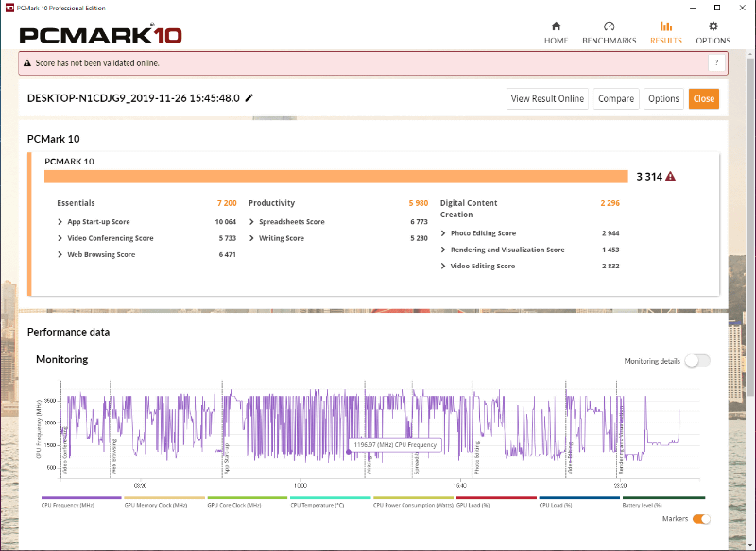Click the Options gear icon

pyautogui.click(x=713, y=27)
